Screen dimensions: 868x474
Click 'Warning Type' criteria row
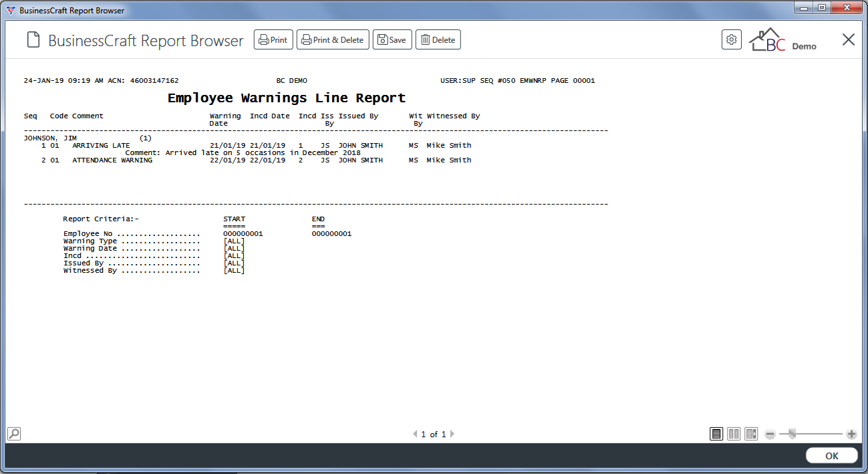click(x=154, y=241)
